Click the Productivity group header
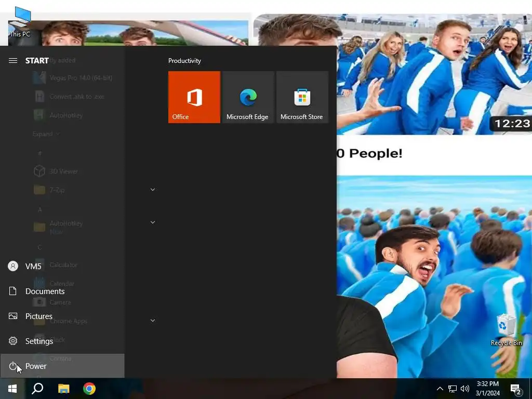The width and height of the screenshot is (532, 399). 184,61
